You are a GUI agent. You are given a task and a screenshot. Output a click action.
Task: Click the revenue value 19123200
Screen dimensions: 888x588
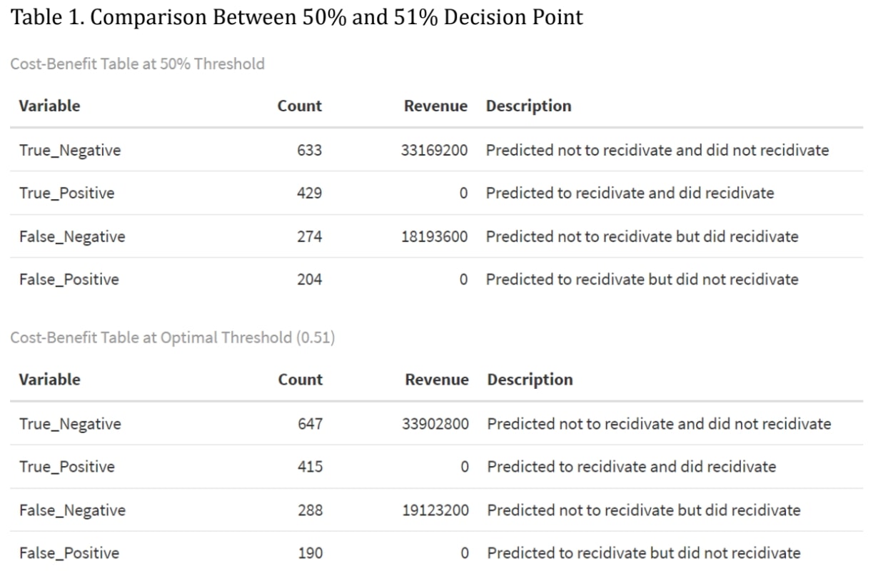[x=435, y=510]
